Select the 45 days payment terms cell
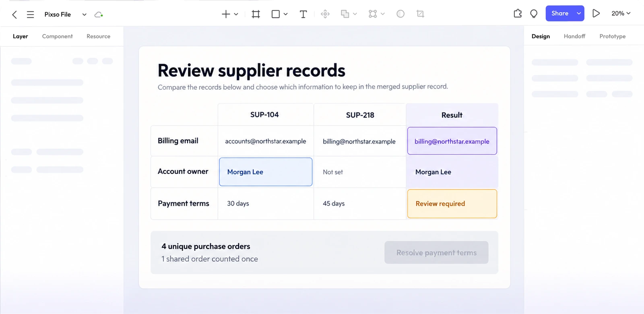Image resolution: width=644 pixels, height=314 pixels. pos(360,204)
